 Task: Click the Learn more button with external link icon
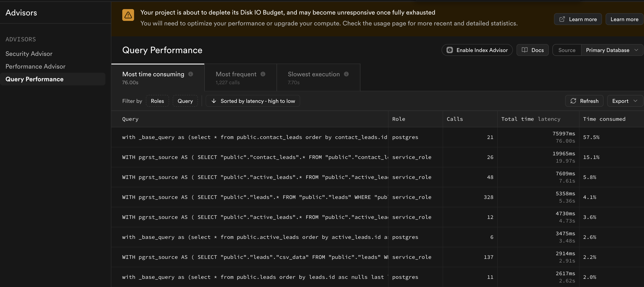pos(578,19)
